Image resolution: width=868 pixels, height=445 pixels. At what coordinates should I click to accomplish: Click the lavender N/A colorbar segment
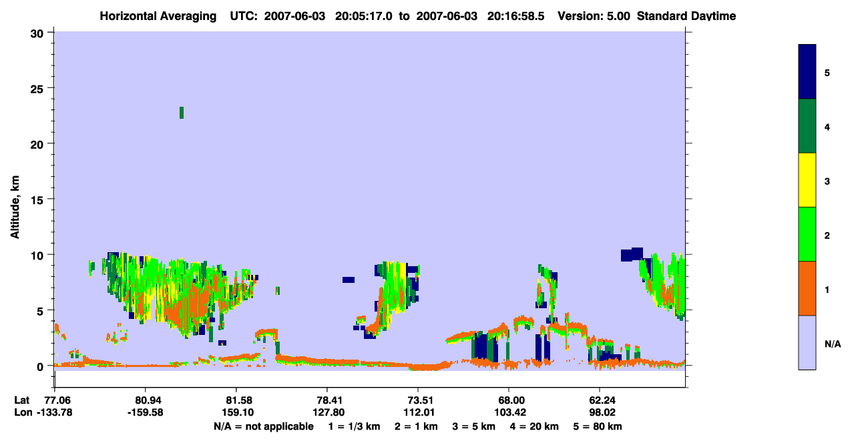pyautogui.click(x=807, y=342)
